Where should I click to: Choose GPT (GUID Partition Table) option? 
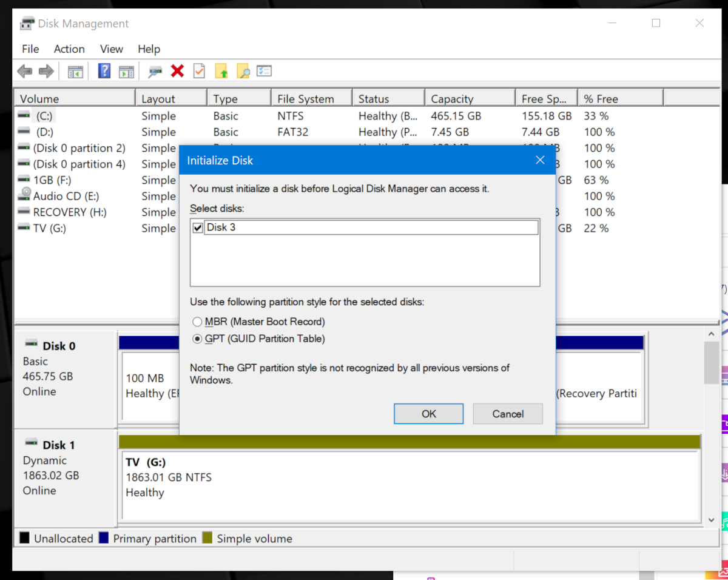click(x=197, y=339)
